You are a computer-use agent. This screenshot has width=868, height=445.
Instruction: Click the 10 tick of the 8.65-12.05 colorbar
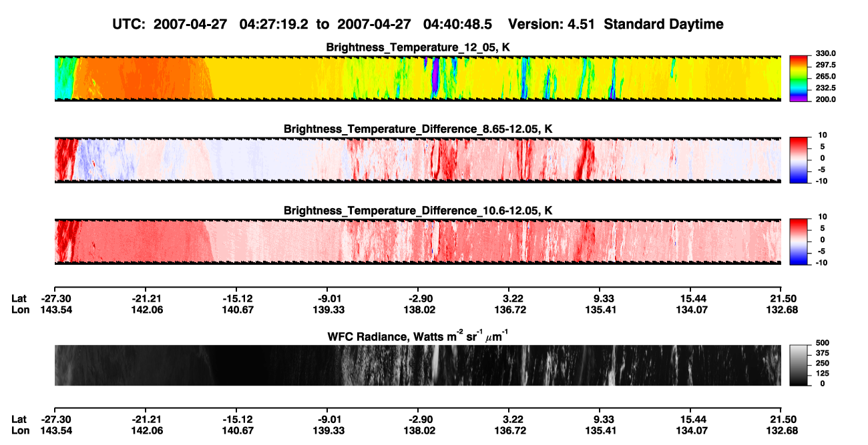point(821,135)
